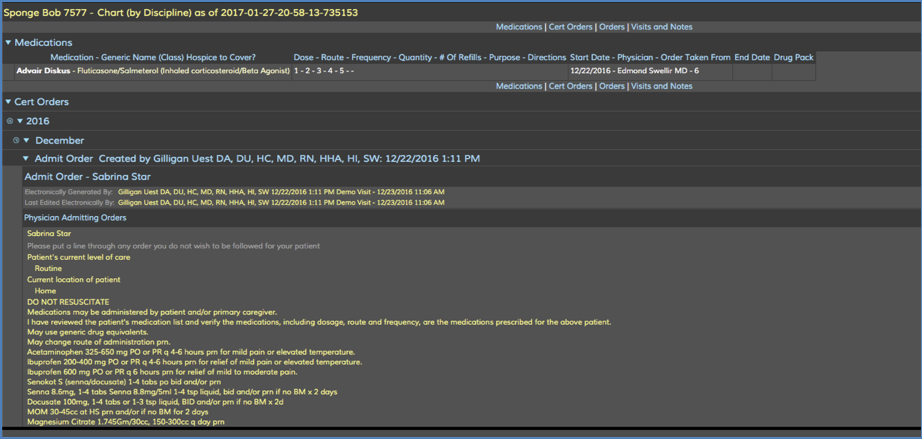Click the 'Admit Order - Sabrina Star' title

pos(88,177)
